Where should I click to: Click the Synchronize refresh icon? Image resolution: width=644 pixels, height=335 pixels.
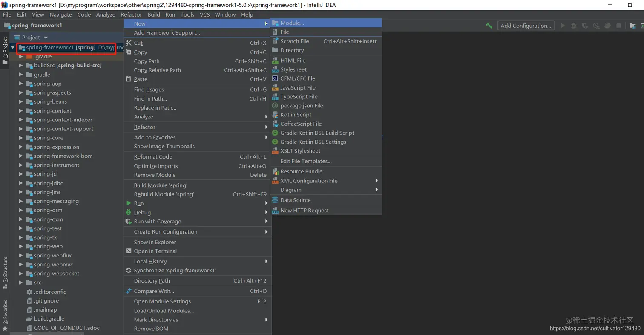coord(129,270)
